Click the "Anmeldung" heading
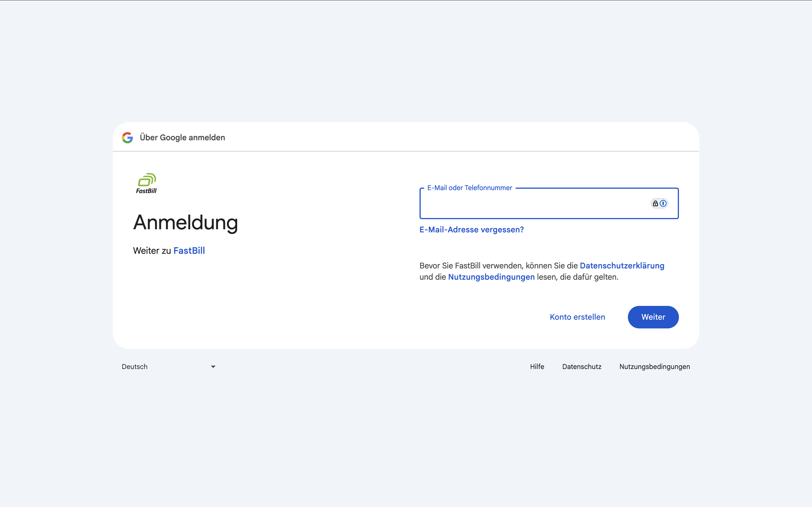 [186, 223]
